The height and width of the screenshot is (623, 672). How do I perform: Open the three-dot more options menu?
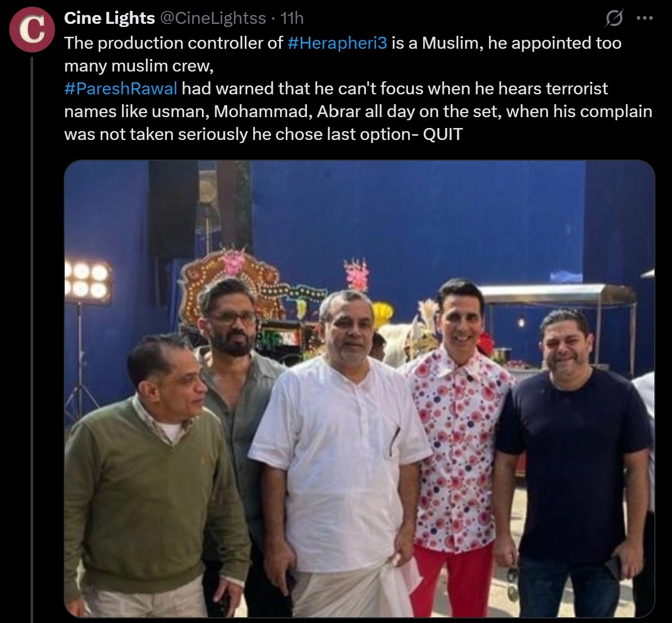pyautogui.click(x=645, y=19)
